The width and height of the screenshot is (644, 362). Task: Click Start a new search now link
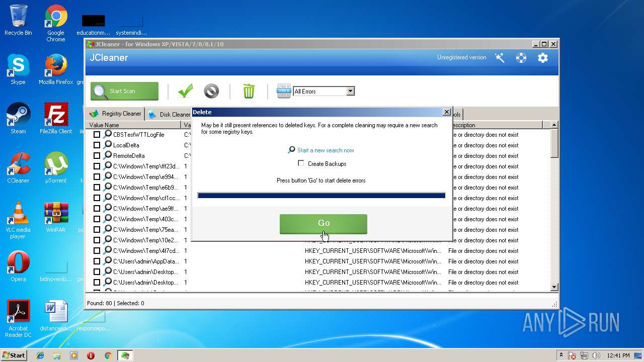[326, 150]
